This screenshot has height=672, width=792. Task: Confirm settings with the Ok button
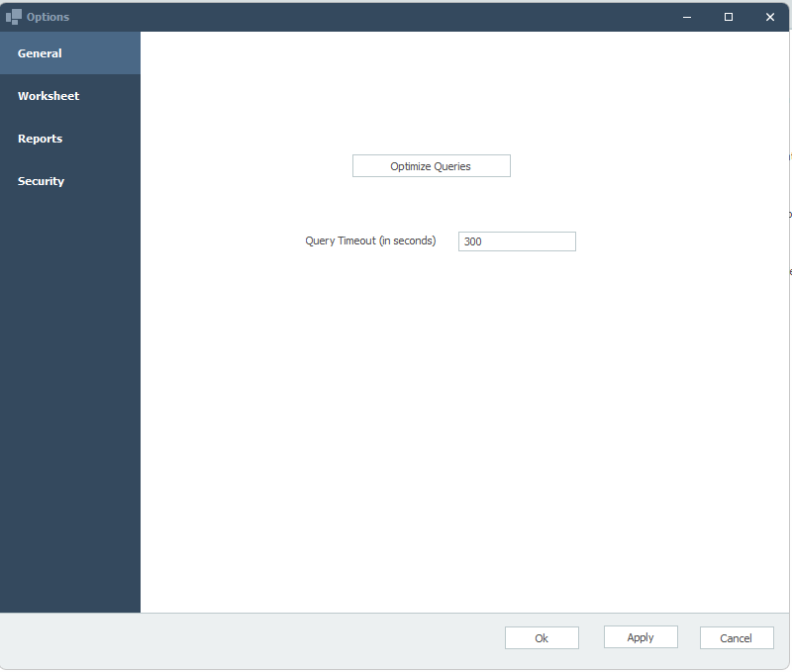point(542,638)
